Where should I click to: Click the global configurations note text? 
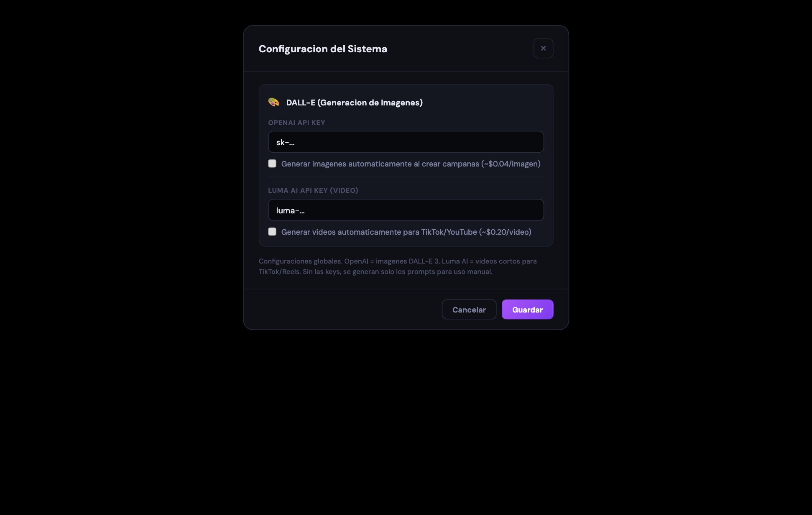[397, 266]
